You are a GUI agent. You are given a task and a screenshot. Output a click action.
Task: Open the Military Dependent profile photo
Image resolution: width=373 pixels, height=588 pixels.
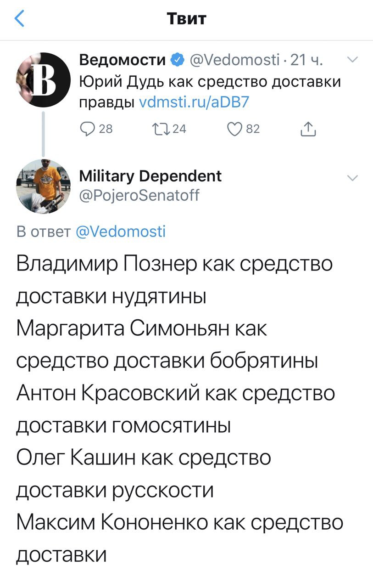pyautogui.click(x=43, y=187)
